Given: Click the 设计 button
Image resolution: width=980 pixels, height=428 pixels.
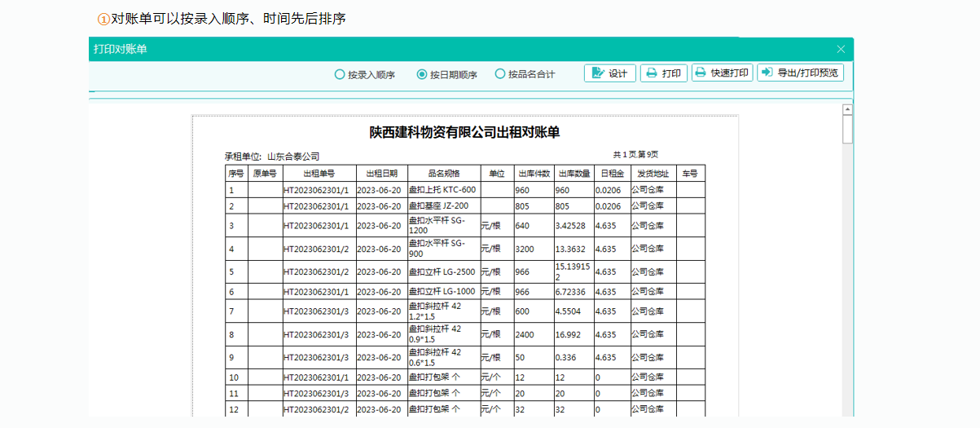Looking at the screenshot, I should coord(610,73).
